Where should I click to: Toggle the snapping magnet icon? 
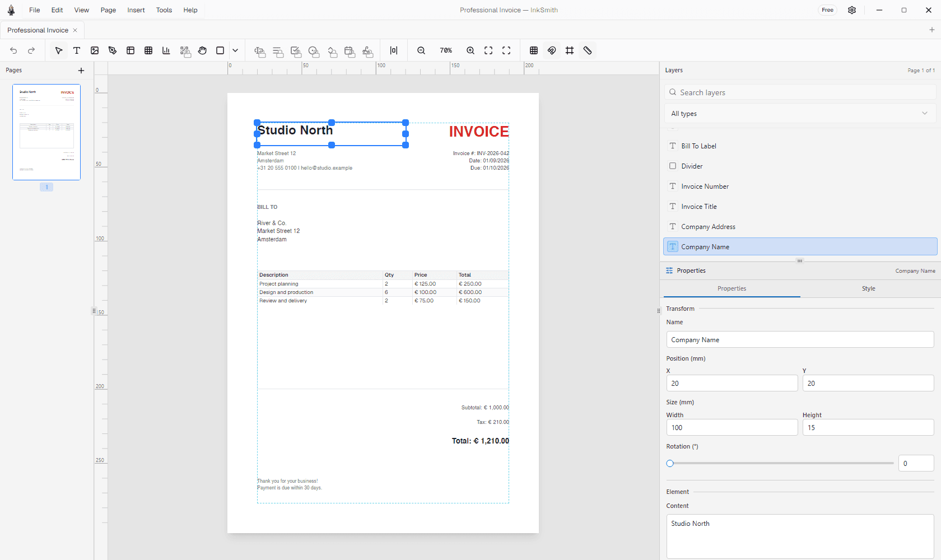pyautogui.click(x=552, y=50)
